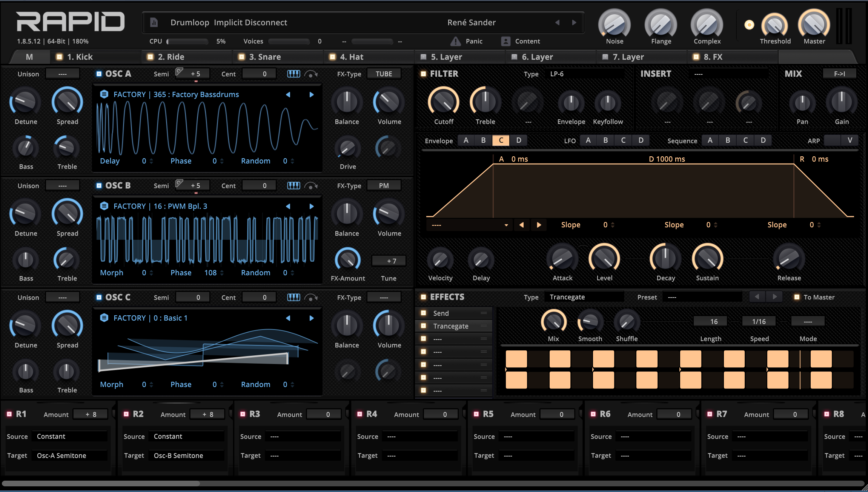Click the OSC A keyboard tracking icon
The width and height of the screenshot is (868, 492).
click(x=293, y=74)
